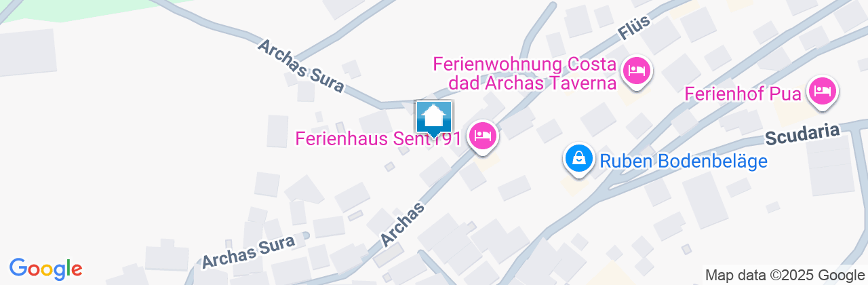The image size is (868, 285).
Task: Open the Ruben Bodenbeläge place label
Action: pos(683,161)
